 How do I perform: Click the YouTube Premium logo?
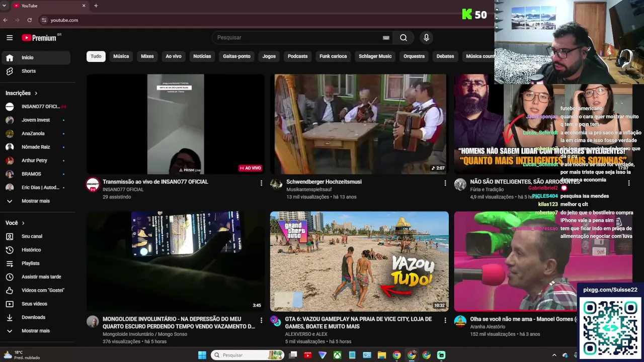[x=39, y=38]
